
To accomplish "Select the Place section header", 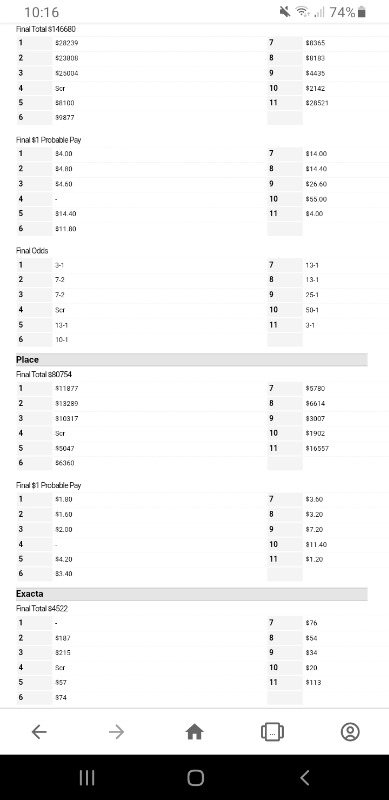I will (191, 360).
